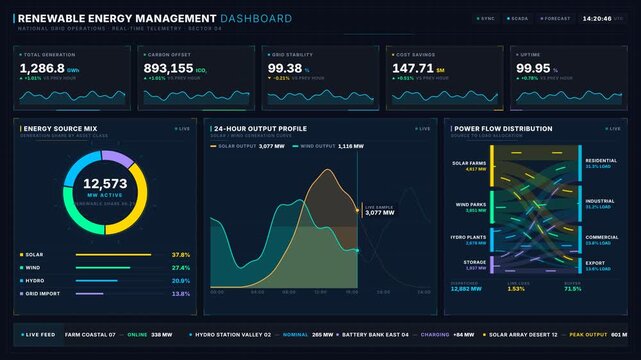641x360 pixels.
Task: Click the FORECAST status indicator
Action: [555, 19]
